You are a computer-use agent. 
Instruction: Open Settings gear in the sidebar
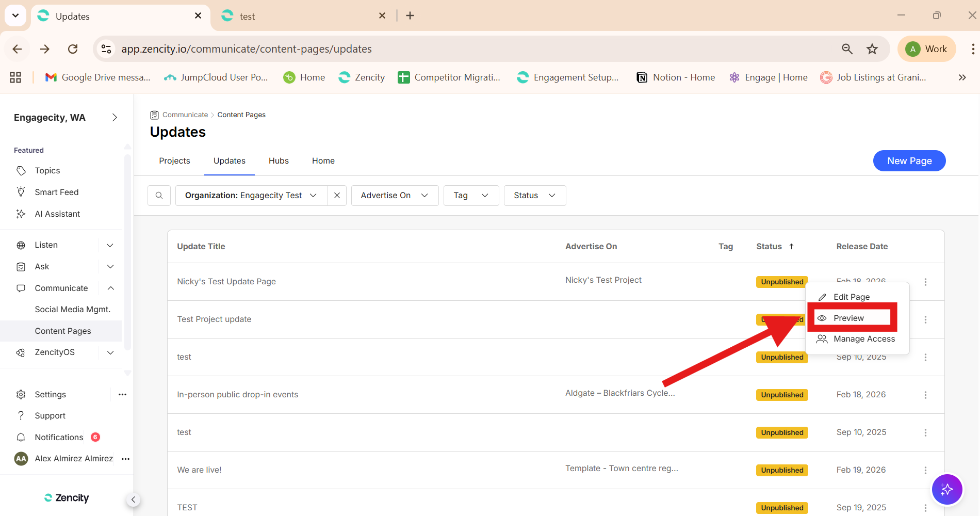(x=21, y=394)
